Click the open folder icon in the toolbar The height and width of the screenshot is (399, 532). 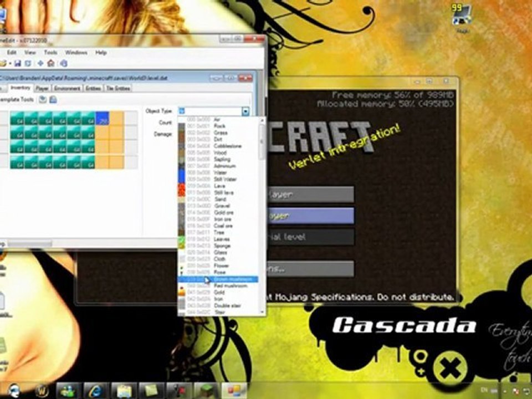point(3,63)
